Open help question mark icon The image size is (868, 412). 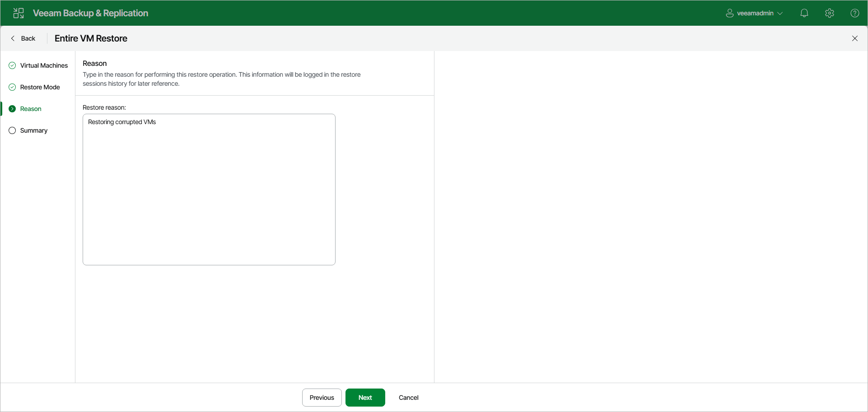855,13
